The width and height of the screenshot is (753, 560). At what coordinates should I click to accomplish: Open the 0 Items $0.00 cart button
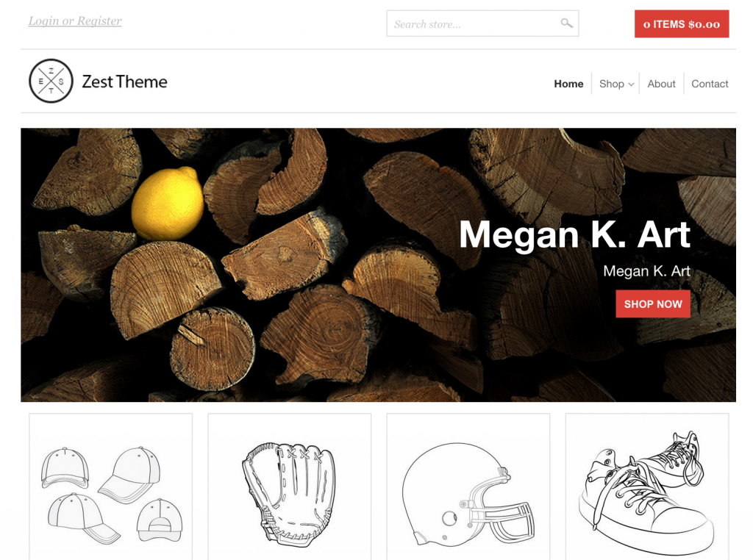(682, 24)
